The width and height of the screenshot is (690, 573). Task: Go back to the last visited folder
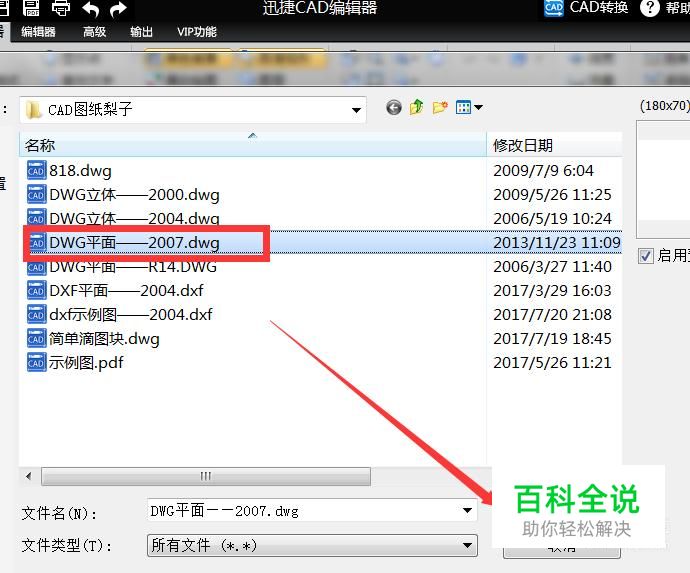point(394,107)
